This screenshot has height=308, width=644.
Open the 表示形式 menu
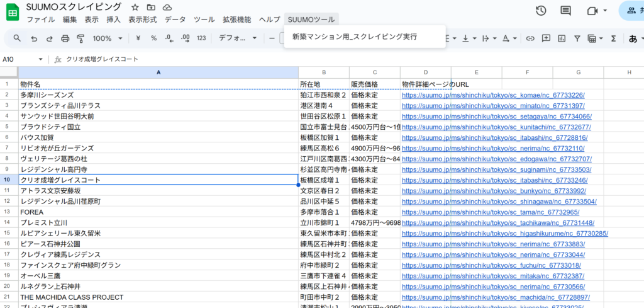[143, 20]
